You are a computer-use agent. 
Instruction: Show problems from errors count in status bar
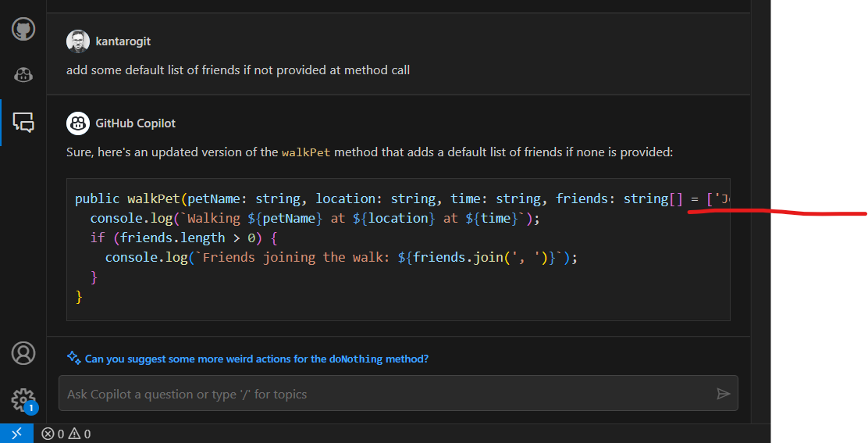[x=53, y=434]
